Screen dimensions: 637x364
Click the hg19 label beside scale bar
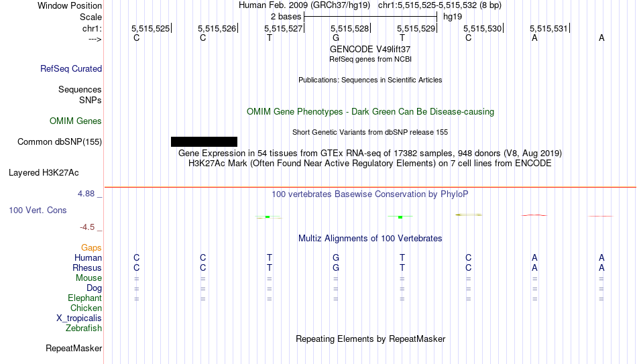click(x=453, y=17)
